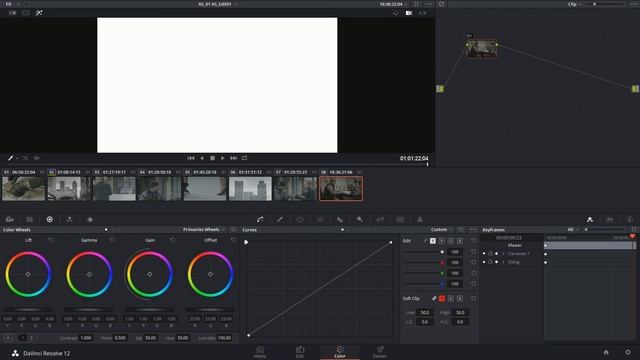Image resolution: width=640 pixels, height=360 pixels.
Task: Select the Curves palette icon
Action: pos(260,220)
